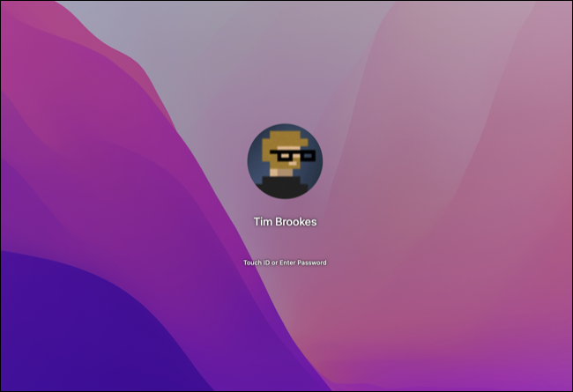Select the Tim Brookes user name label
Viewport: 573px width, 392px height.
click(285, 222)
